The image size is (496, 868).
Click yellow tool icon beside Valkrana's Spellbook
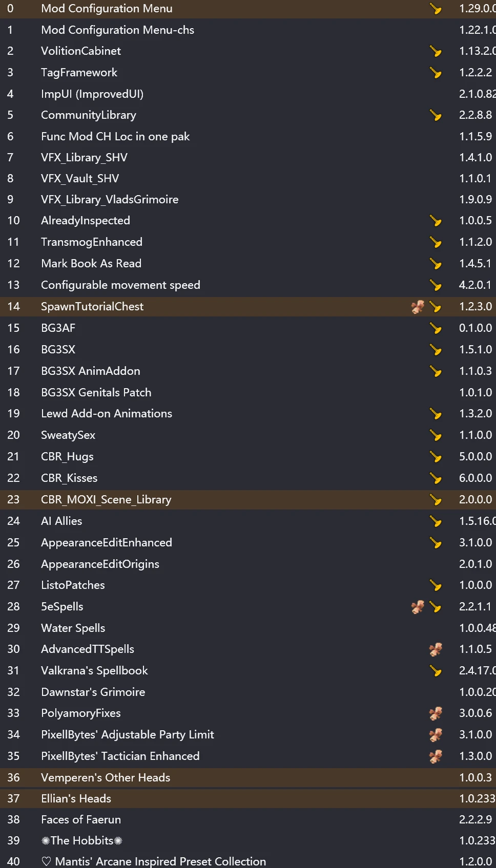coord(436,671)
